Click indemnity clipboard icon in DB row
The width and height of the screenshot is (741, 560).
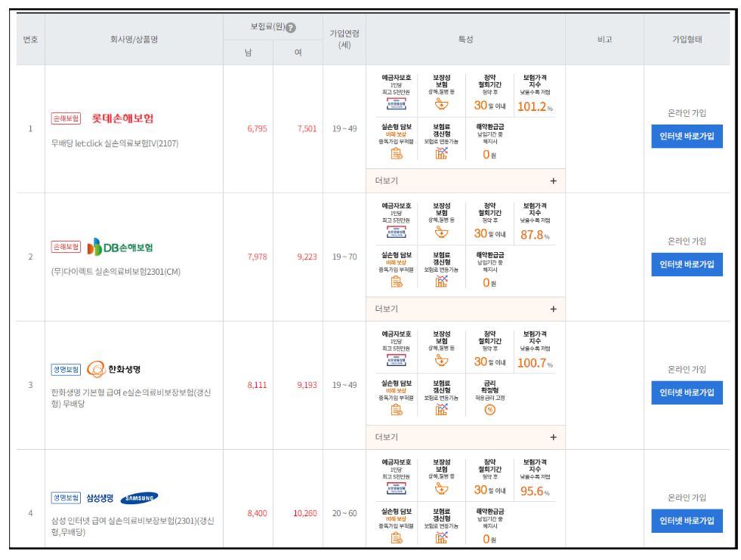[397, 282]
